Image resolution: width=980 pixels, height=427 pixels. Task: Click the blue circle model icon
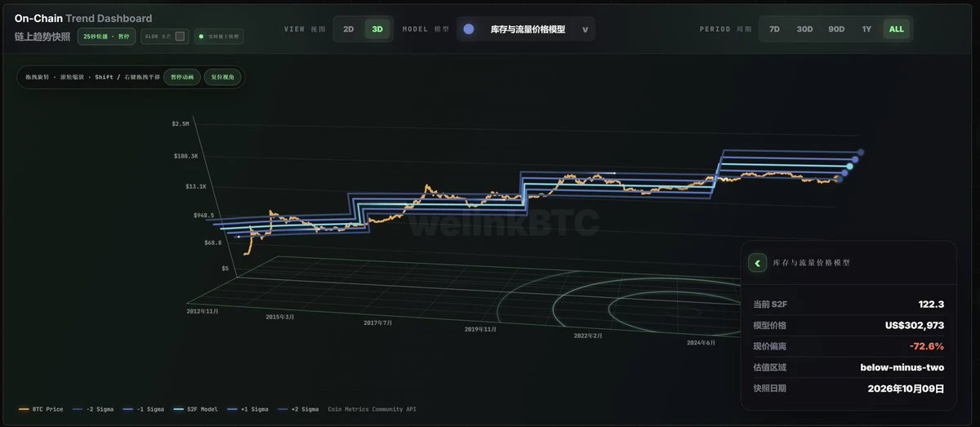click(469, 29)
